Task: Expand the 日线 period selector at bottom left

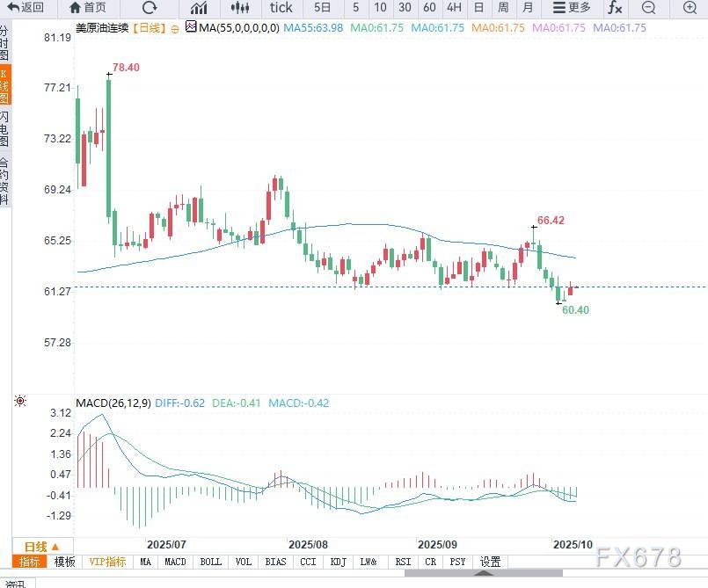Action: [41, 546]
